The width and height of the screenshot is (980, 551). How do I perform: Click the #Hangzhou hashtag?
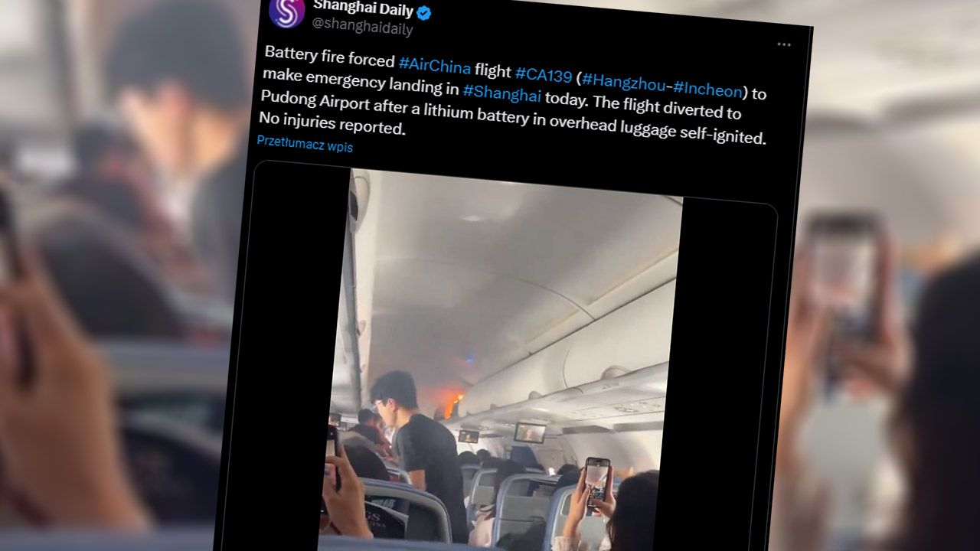click(622, 82)
